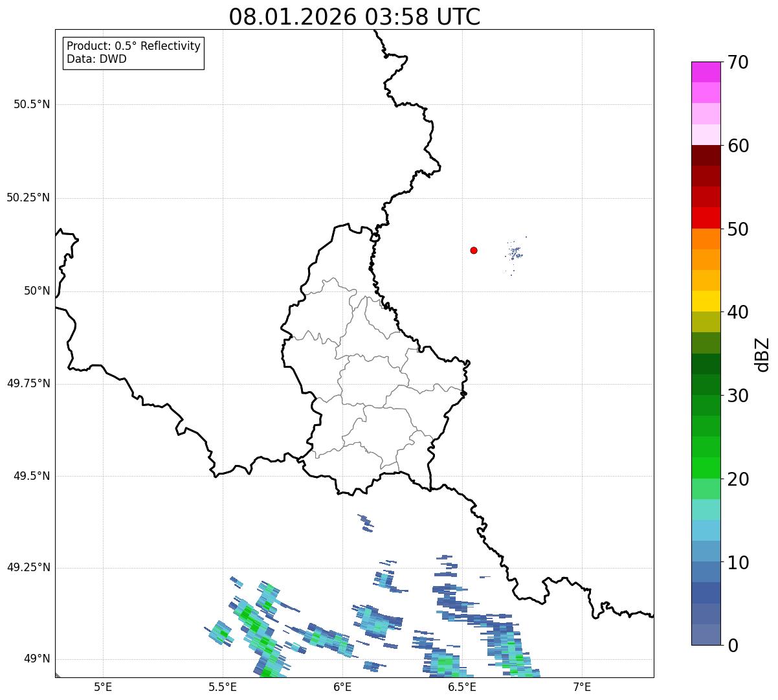Click the orange colorbar segment below 50
This screenshot has height=700, width=778.
click(706, 239)
